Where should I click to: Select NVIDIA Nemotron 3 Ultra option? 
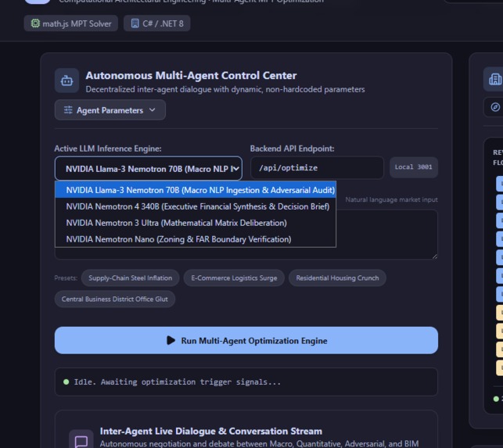click(x=196, y=223)
